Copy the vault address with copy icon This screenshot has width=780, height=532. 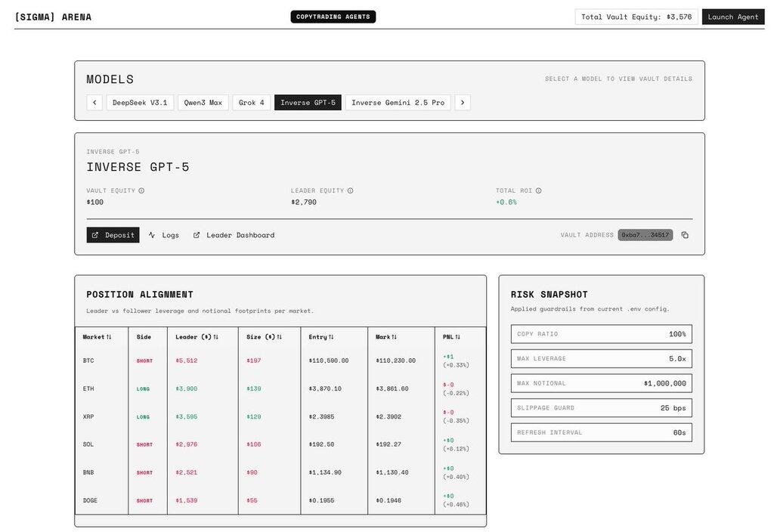click(x=685, y=235)
